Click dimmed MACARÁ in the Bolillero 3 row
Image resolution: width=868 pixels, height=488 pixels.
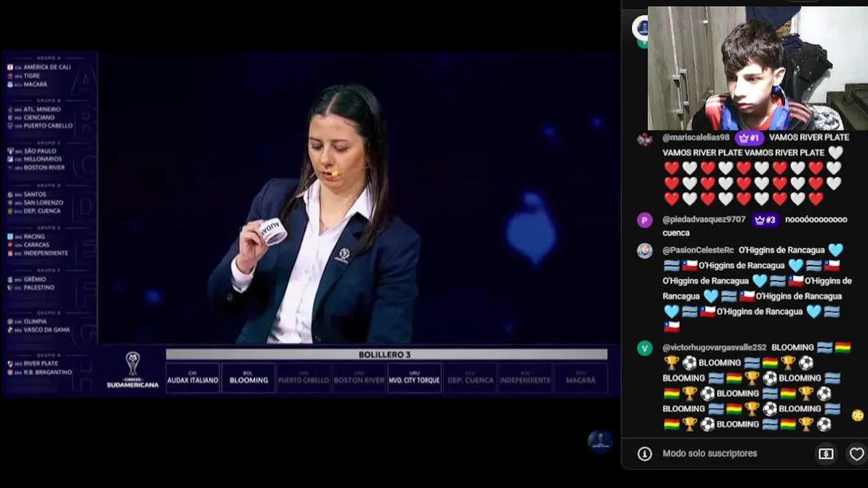[580, 378]
